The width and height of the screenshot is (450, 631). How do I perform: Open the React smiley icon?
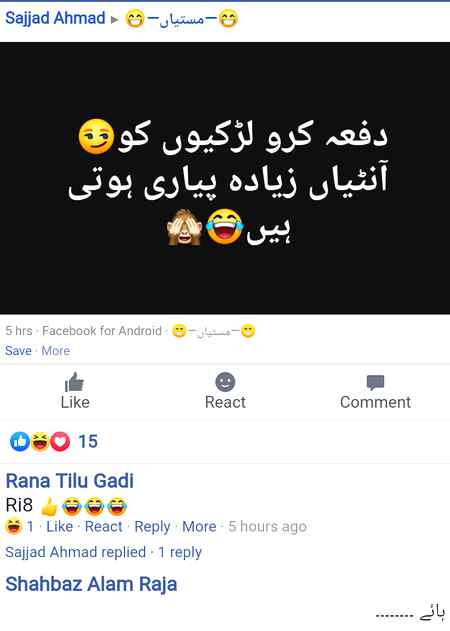click(x=225, y=381)
